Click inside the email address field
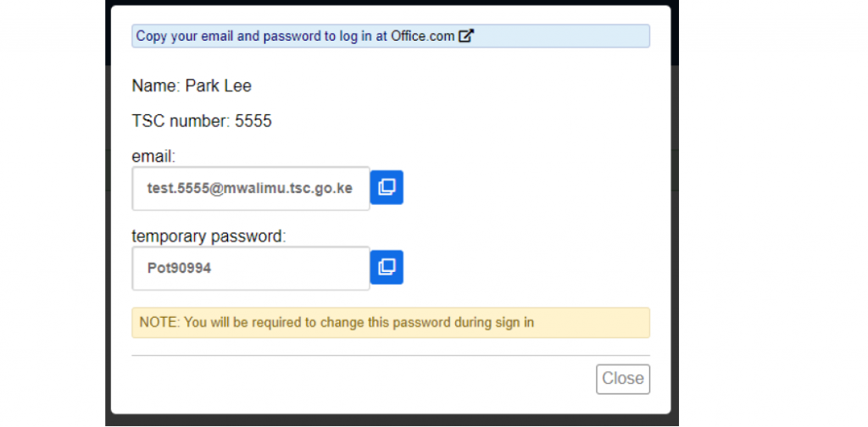This screenshot has width=868, height=427. (x=250, y=188)
